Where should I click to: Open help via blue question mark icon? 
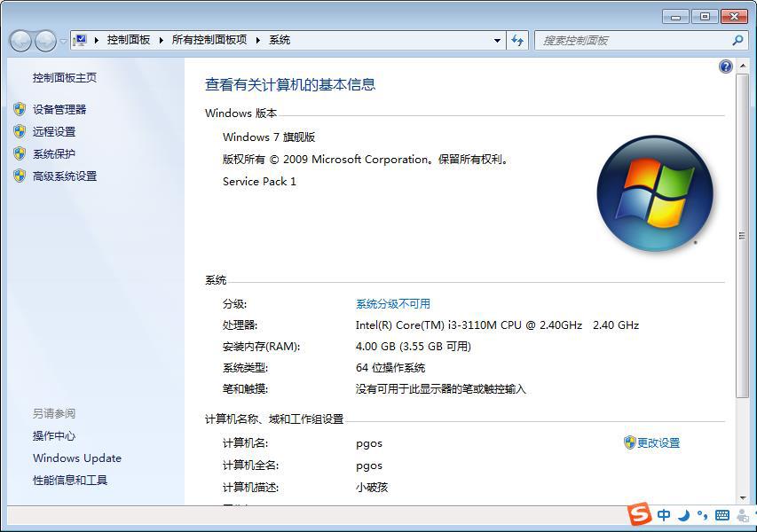(726, 66)
